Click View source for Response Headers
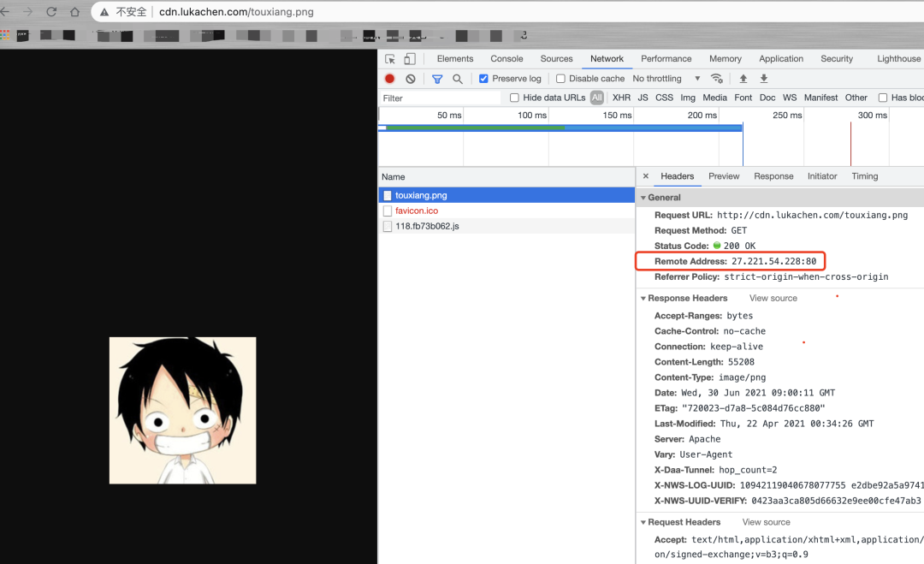The width and height of the screenshot is (924, 564). click(x=773, y=298)
